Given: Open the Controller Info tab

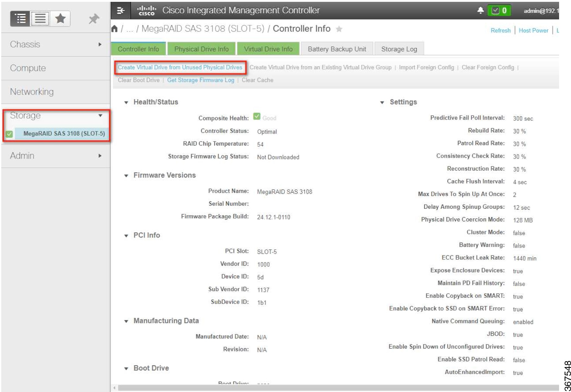Looking at the screenshot, I should pos(138,49).
